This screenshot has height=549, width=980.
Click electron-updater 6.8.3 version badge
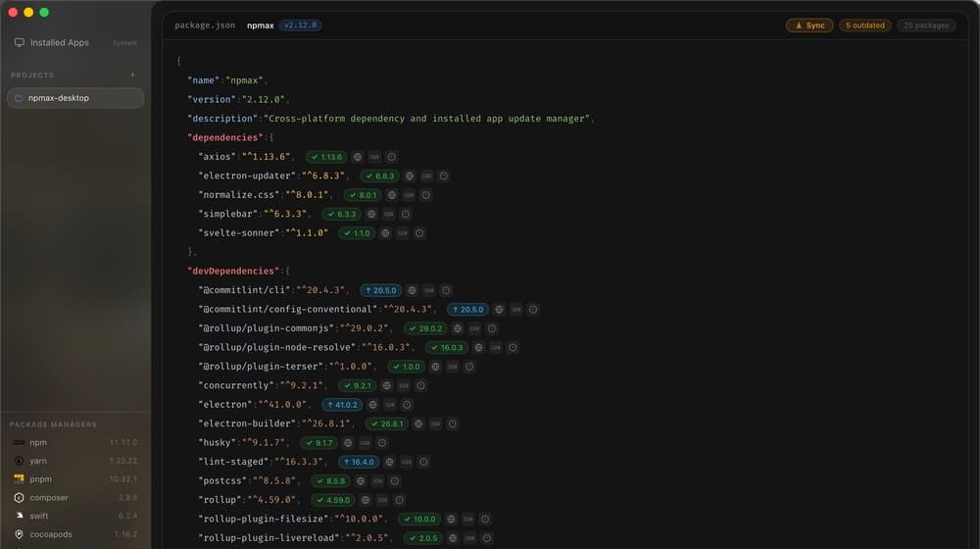pyautogui.click(x=379, y=176)
